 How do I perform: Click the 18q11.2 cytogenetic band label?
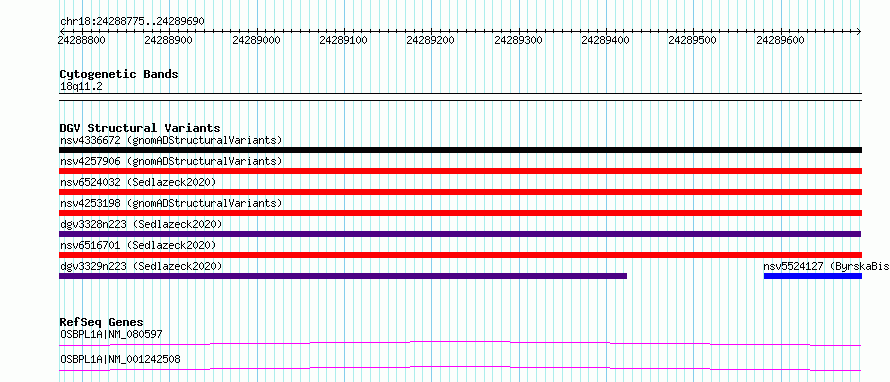[x=81, y=87]
